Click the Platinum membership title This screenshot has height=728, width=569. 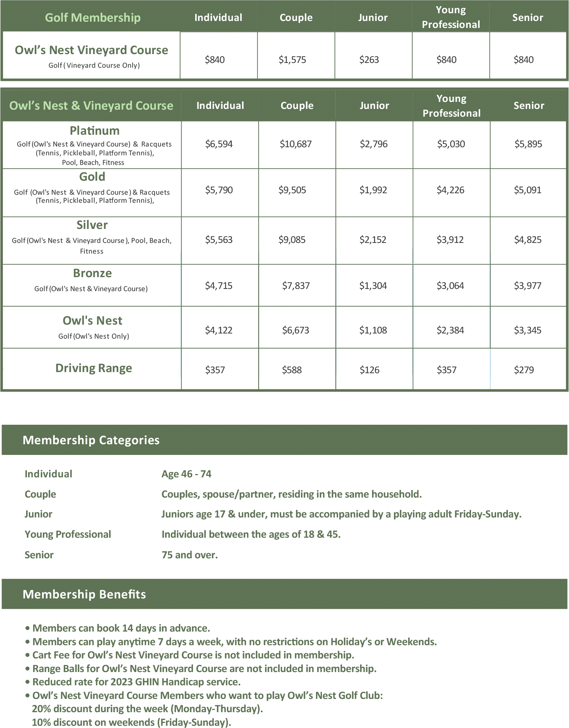click(95, 131)
